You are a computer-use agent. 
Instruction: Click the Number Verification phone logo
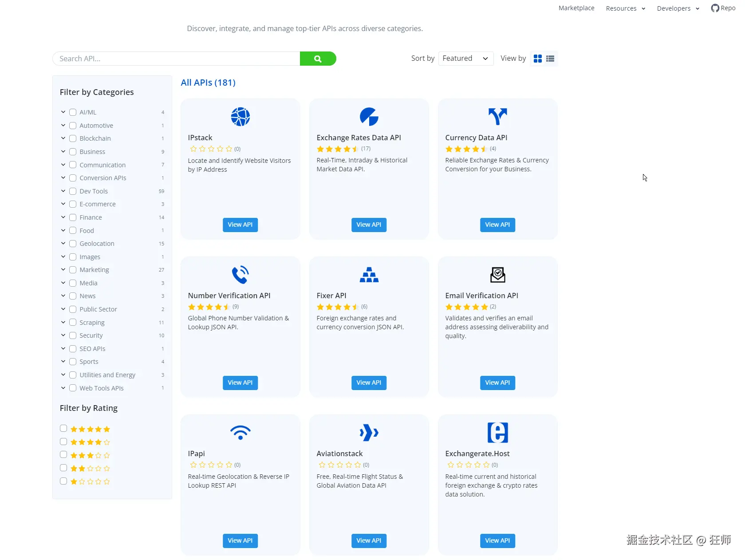click(x=240, y=275)
